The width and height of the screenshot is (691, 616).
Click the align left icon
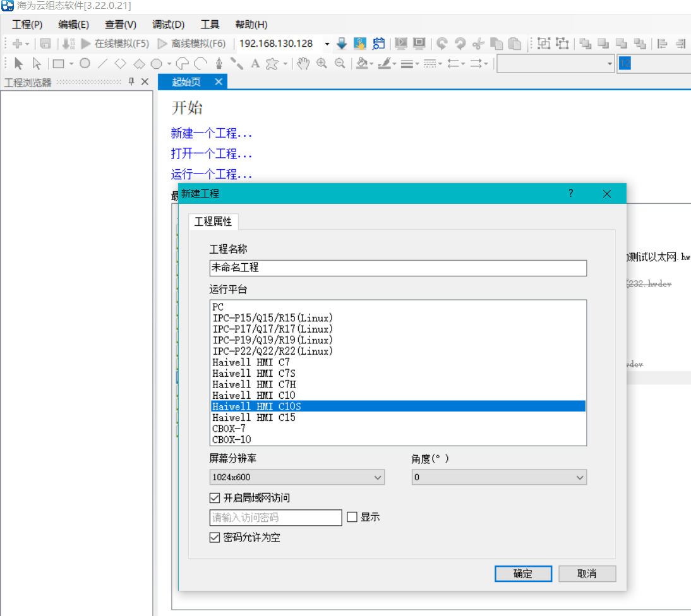click(662, 44)
